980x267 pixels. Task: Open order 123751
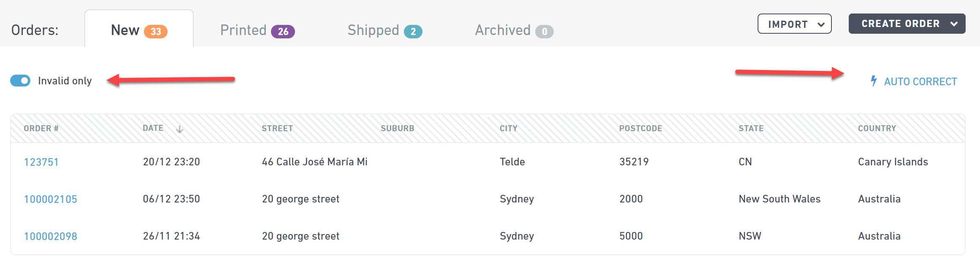coord(41,162)
